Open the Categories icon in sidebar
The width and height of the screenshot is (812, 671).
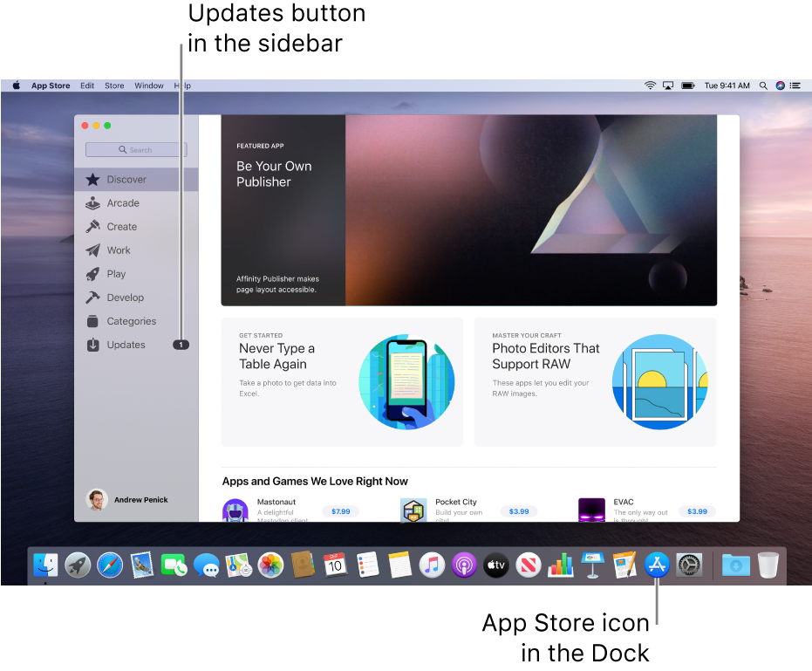pos(92,321)
